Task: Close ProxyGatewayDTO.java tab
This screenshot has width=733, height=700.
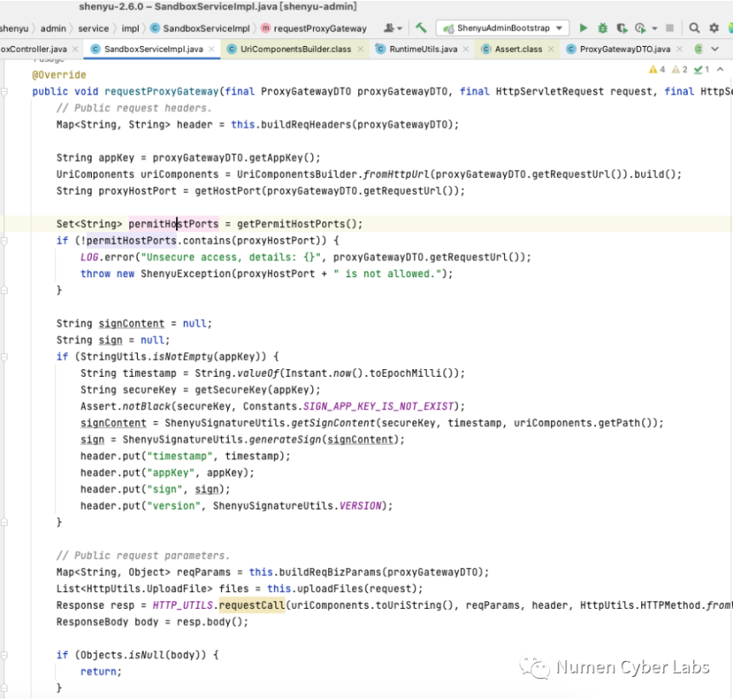Action: [679, 49]
